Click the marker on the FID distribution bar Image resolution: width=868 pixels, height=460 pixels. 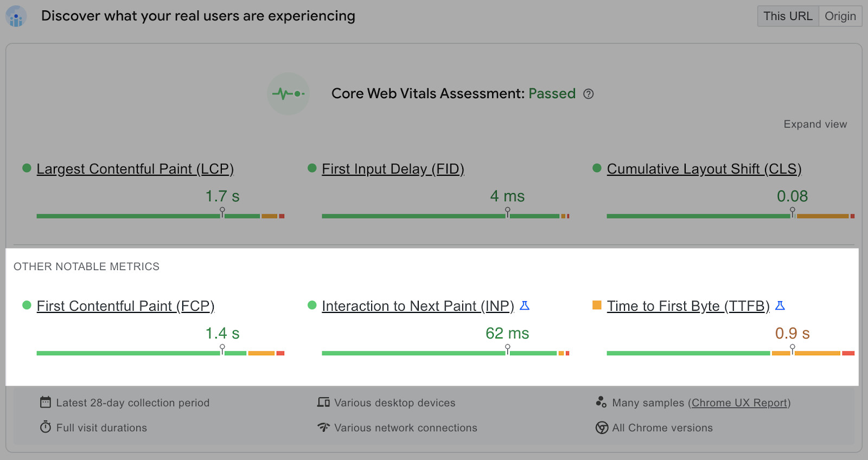click(507, 214)
